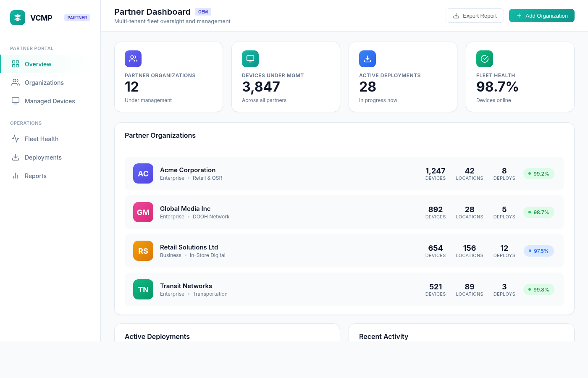Click the AC avatar for Acme Corporation
Screen dimensions: 588x378
click(x=143, y=173)
